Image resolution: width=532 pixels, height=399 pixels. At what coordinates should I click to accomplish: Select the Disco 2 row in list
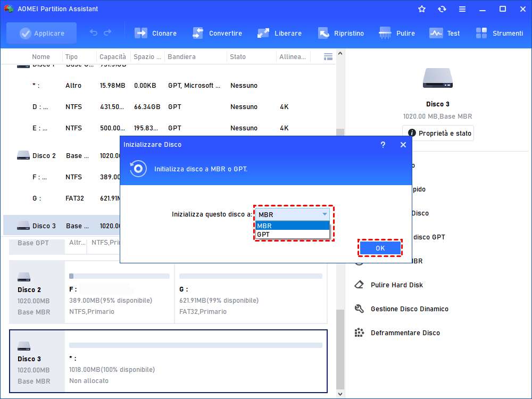62,156
